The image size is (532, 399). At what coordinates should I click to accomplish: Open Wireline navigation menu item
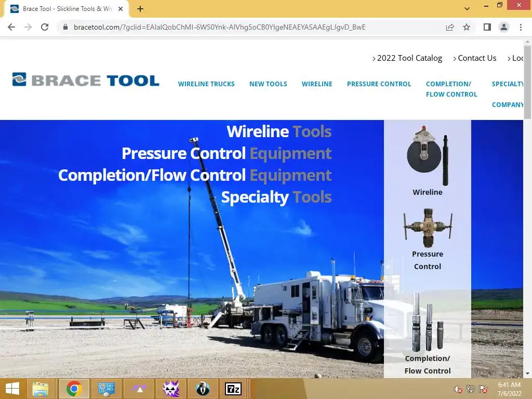pyautogui.click(x=317, y=84)
